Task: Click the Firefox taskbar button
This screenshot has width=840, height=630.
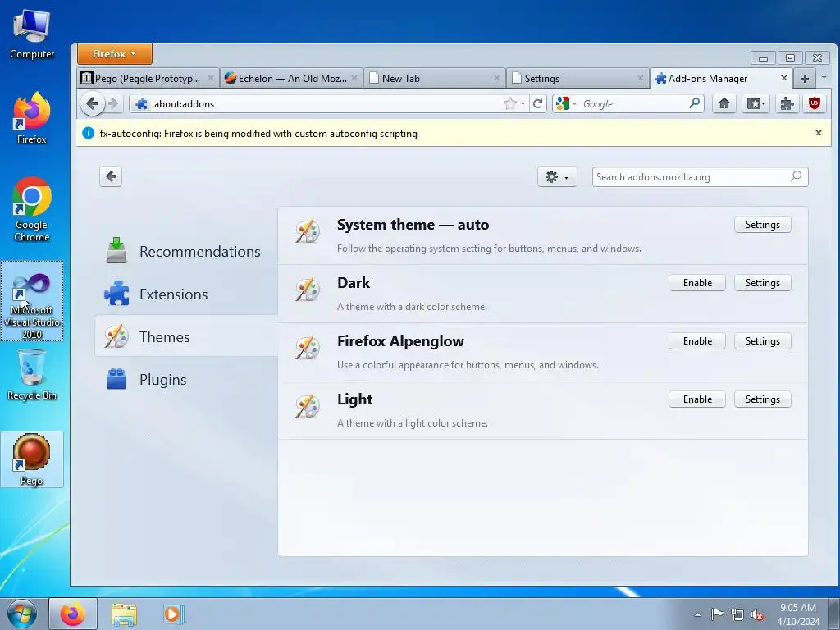Action: pos(73,614)
